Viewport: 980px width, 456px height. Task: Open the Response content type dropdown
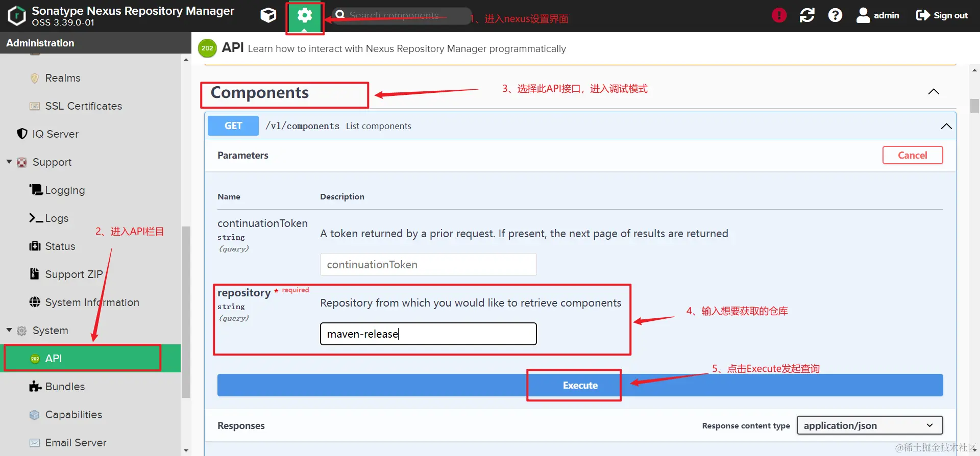coord(870,425)
